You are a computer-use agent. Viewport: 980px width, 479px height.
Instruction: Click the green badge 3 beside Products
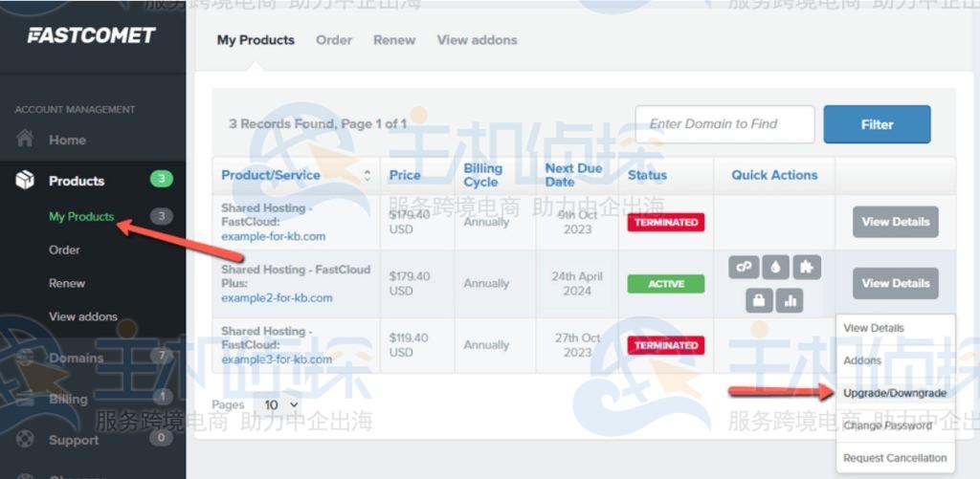coord(161,180)
